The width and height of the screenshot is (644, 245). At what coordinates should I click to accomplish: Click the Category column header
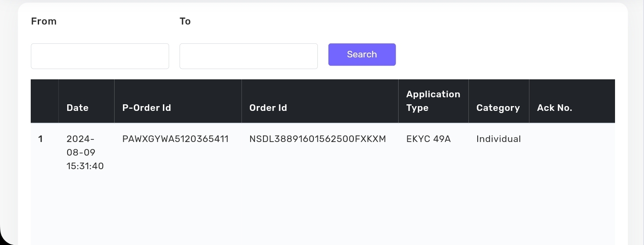[x=498, y=108]
